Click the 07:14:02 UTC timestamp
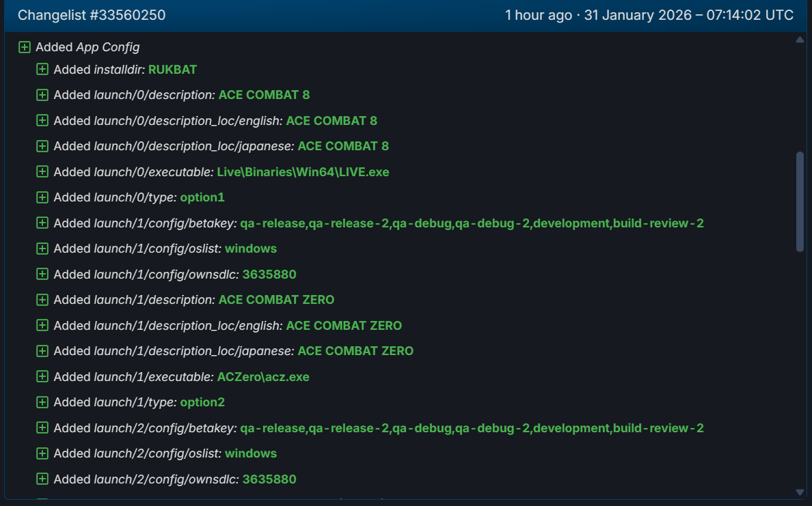Viewport: 812px width, 506px height. [x=750, y=15]
